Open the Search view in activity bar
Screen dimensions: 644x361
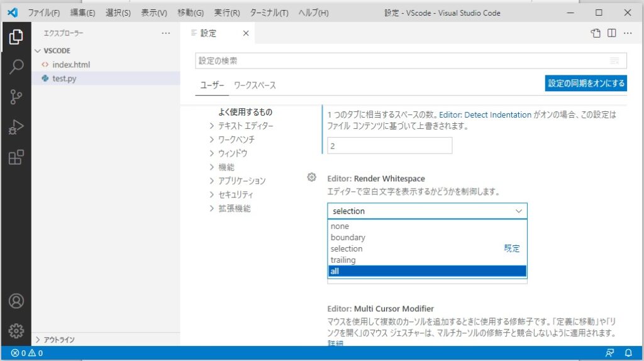16,67
